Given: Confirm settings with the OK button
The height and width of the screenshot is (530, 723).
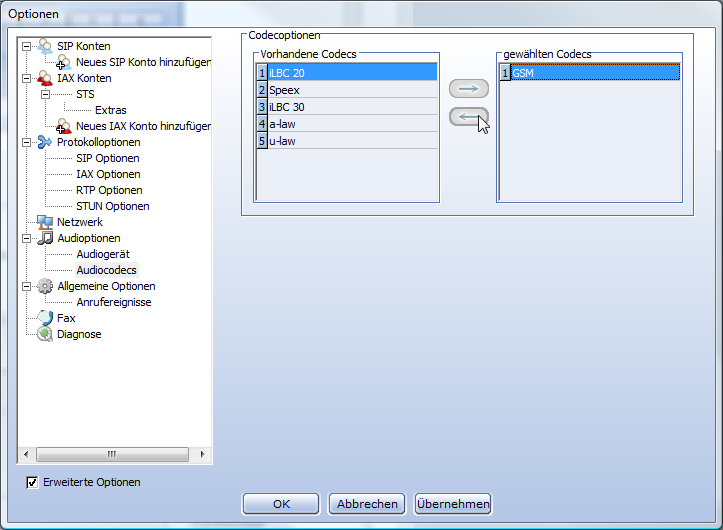Looking at the screenshot, I should pos(281,504).
